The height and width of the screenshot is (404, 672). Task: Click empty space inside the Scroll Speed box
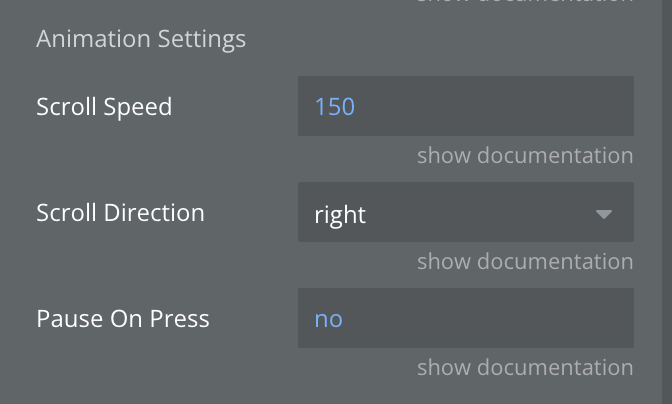coord(520,106)
